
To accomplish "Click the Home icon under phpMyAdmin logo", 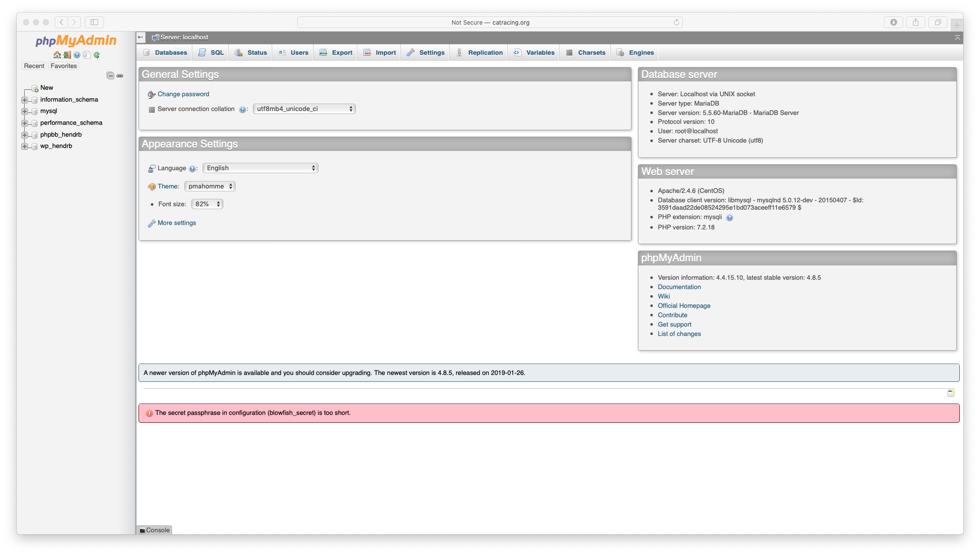I will click(x=57, y=55).
